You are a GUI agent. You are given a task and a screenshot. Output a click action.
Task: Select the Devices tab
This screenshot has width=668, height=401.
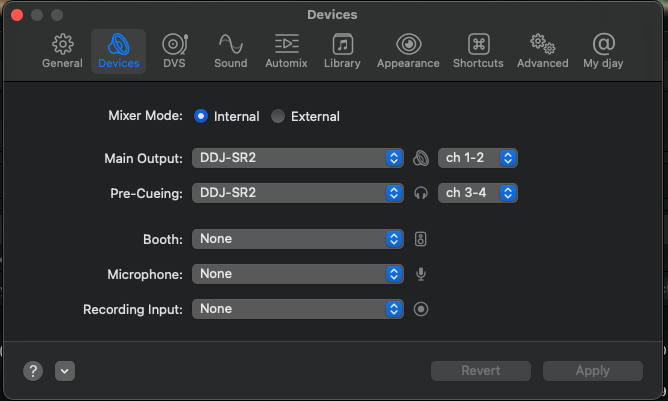pyautogui.click(x=119, y=51)
